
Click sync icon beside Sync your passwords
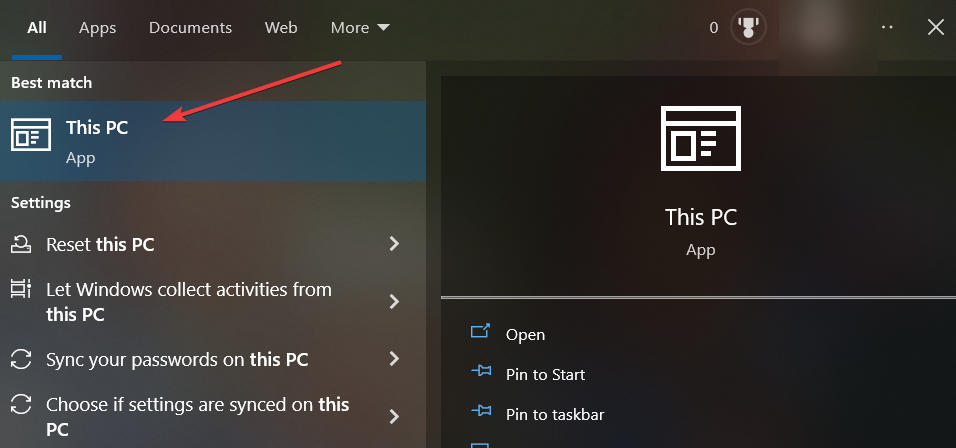[x=21, y=359]
